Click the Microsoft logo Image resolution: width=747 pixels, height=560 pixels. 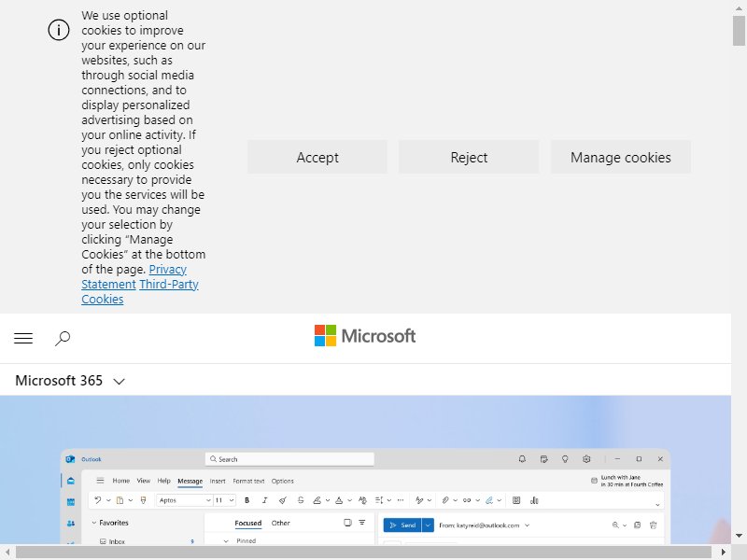coord(365,336)
